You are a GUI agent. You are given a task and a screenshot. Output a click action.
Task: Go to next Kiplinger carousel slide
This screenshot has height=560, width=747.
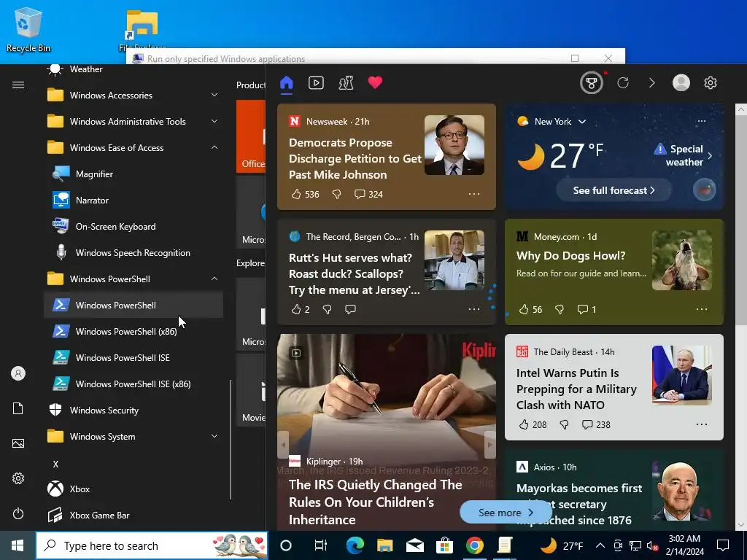(x=489, y=445)
